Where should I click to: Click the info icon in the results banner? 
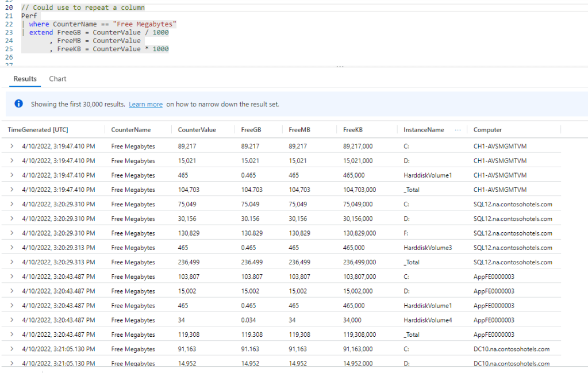point(19,104)
